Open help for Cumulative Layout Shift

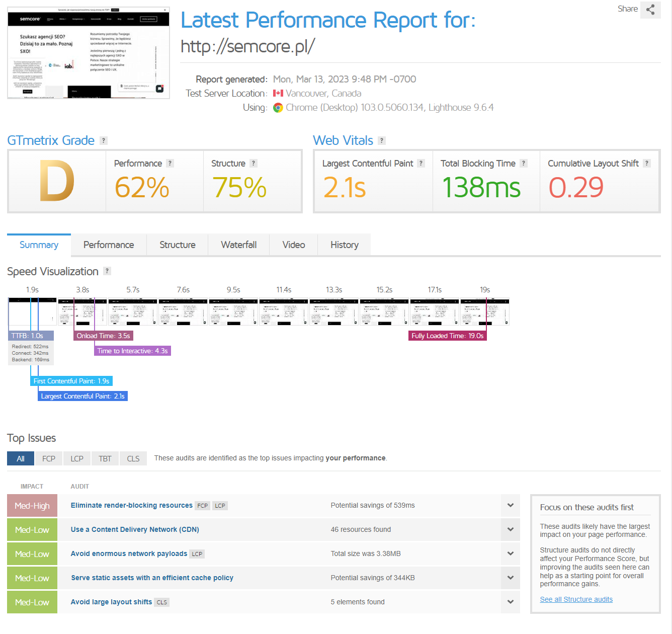point(647,164)
